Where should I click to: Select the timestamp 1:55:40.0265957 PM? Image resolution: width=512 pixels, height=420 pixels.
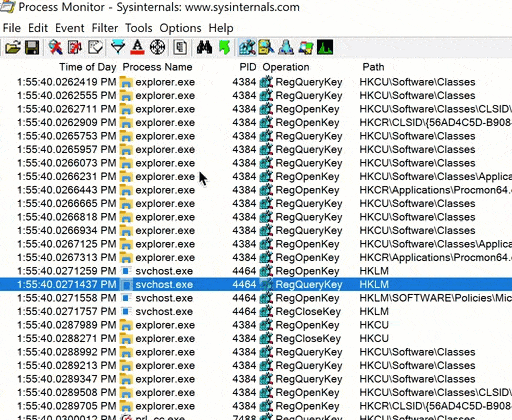tap(67, 150)
